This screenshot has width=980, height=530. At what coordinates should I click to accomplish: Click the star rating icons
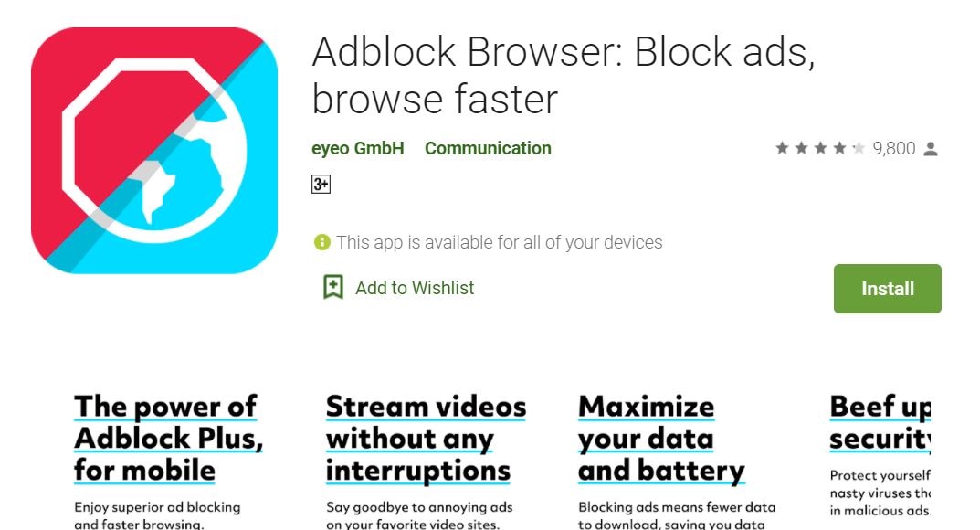coord(819,148)
